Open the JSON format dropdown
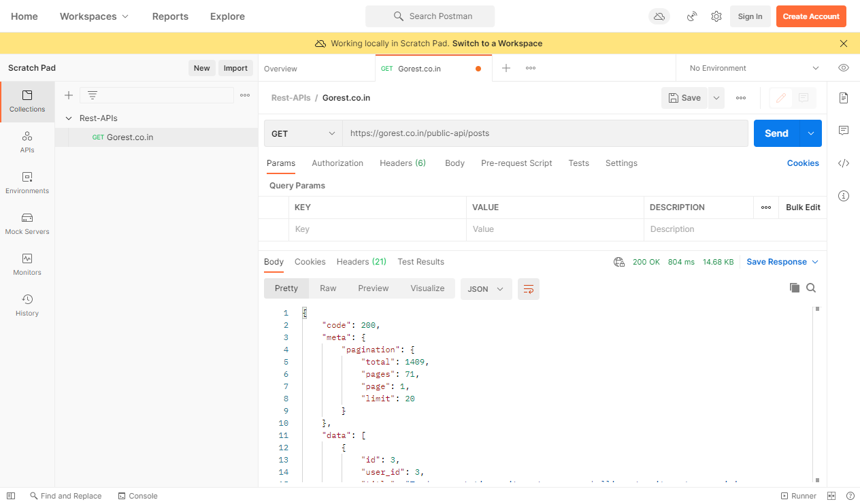Viewport: 860px width, 504px height. click(x=486, y=288)
